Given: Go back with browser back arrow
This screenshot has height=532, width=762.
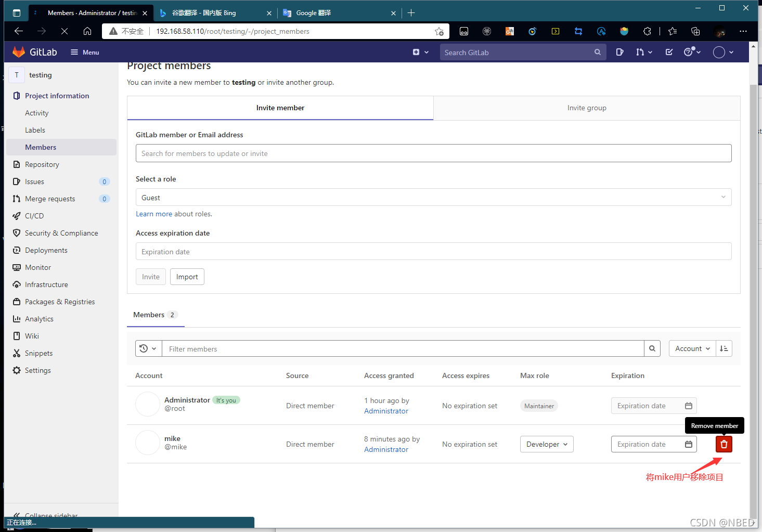Looking at the screenshot, I should pos(19,31).
